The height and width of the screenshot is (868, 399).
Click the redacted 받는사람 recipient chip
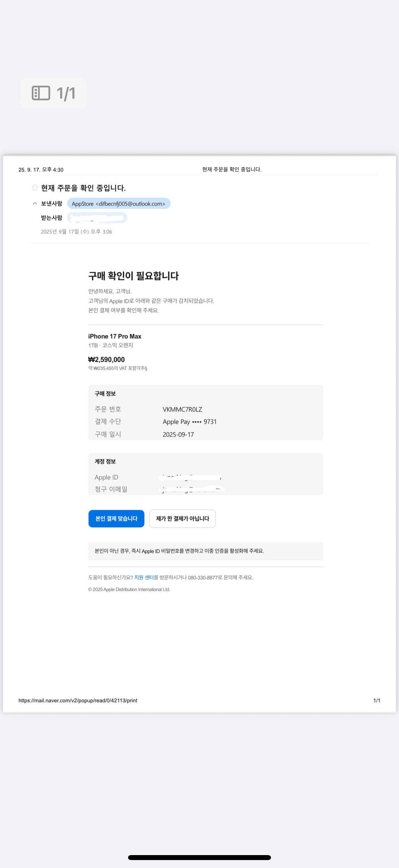(97, 218)
